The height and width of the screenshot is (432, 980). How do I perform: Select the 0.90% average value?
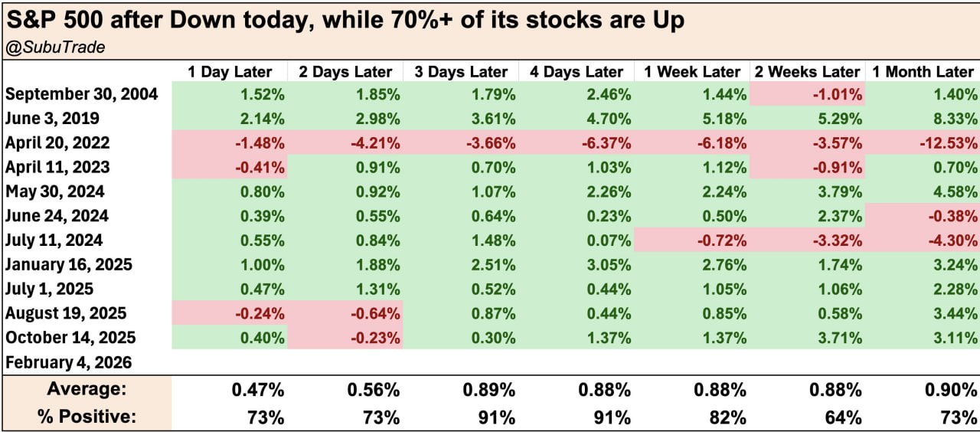[x=952, y=390]
